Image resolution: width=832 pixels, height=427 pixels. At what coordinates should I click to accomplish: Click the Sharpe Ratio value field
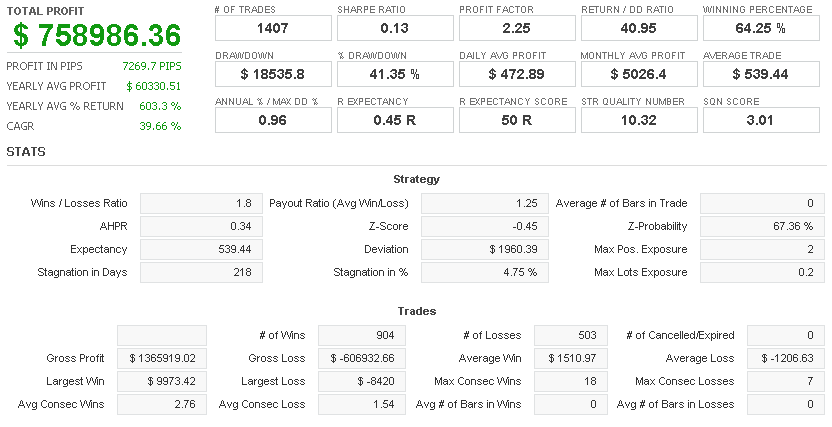[394, 28]
